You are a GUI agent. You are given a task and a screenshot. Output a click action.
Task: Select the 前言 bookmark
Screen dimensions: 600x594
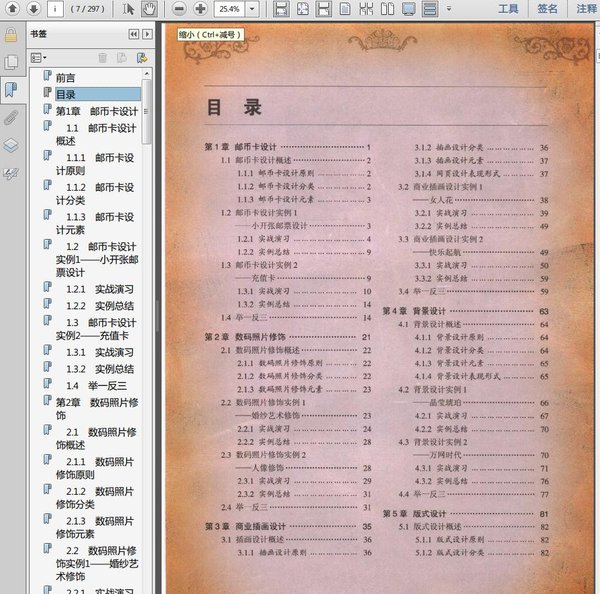pos(65,78)
